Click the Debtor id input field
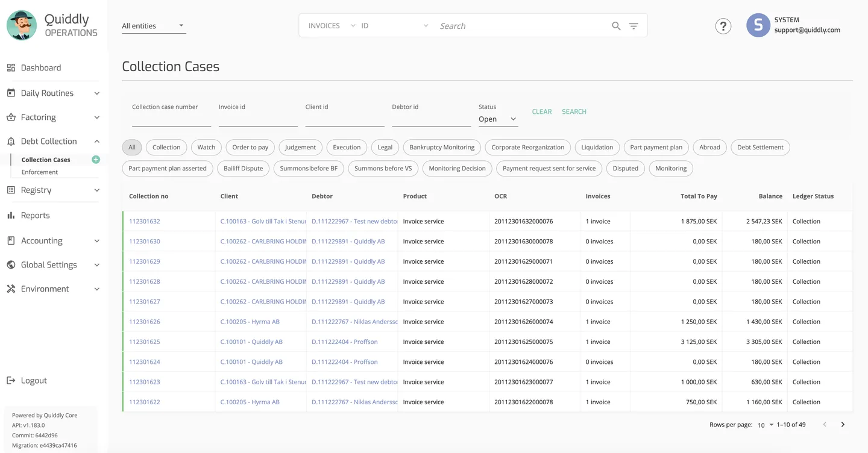 [x=432, y=119]
